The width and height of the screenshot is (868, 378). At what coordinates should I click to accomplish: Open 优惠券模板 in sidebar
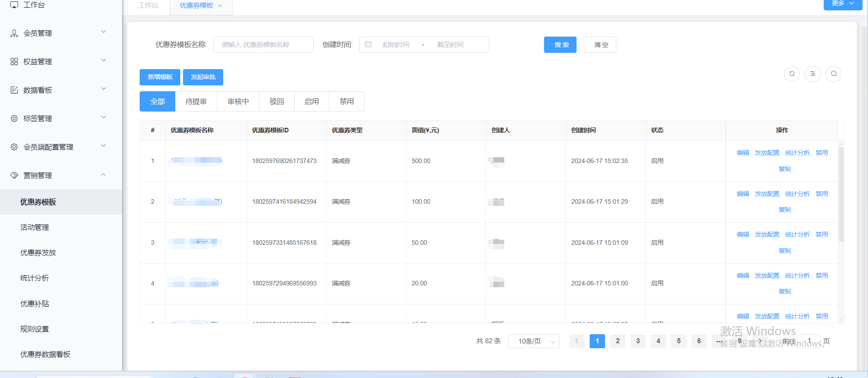tap(61, 202)
